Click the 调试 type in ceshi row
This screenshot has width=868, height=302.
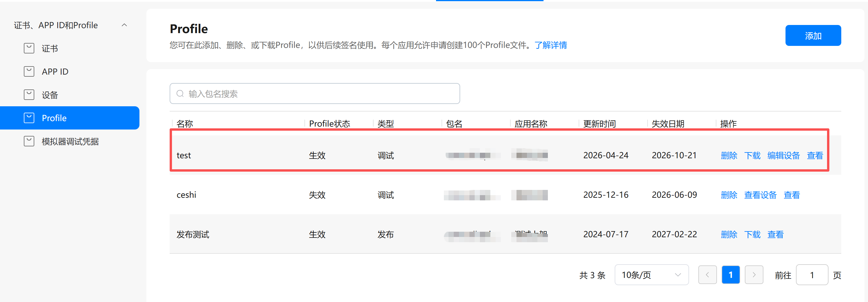[385, 195]
